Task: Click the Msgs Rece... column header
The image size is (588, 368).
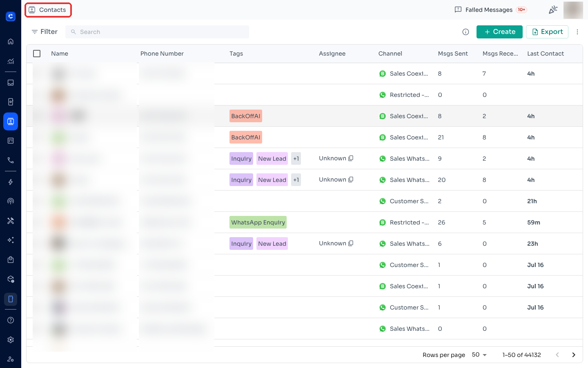Action: [500, 54]
